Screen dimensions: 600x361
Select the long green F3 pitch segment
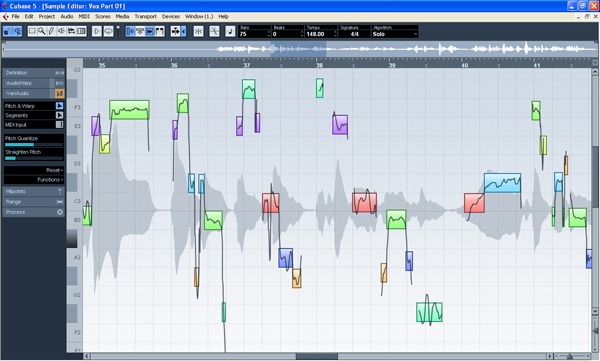(x=129, y=110)
